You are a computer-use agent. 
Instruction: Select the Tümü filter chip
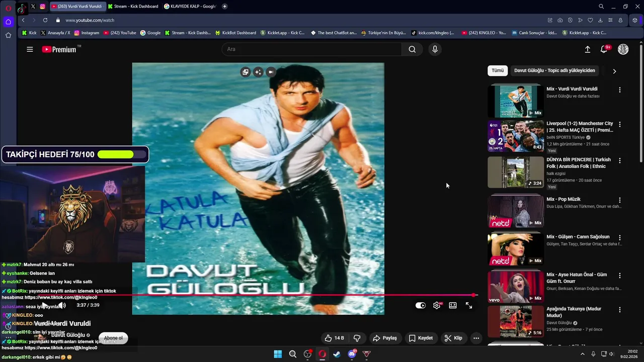pos(498,71)
